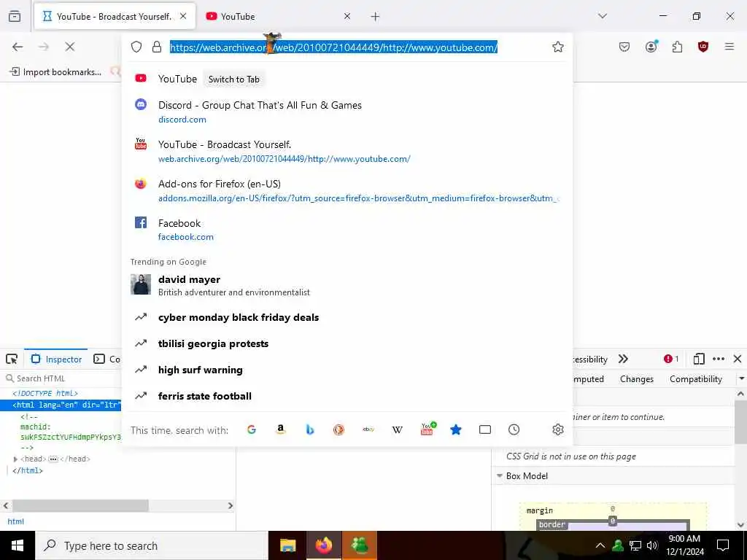This screenshot has width=747, height=560.
Task: Search history with clock icon
Action: pyautogui.click(x=514, y=429)
